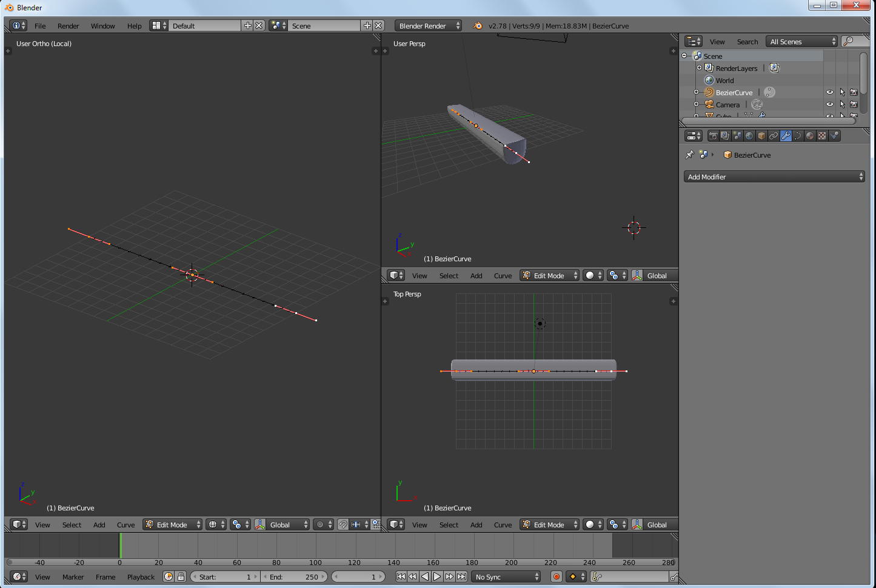
Task: Open the outliner Search menu
Action: click(x=747, y=41)
